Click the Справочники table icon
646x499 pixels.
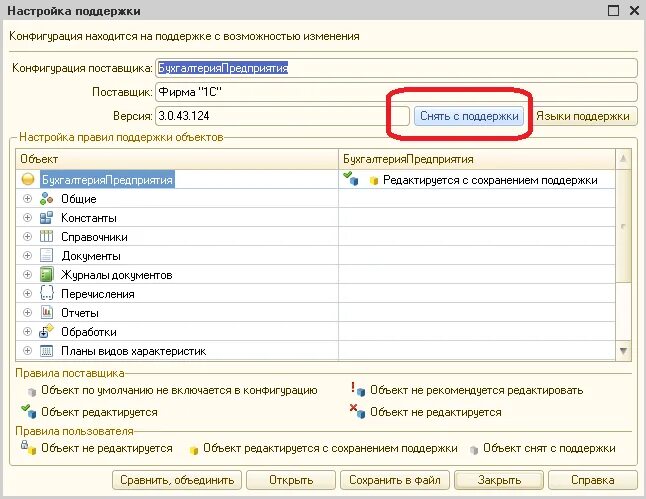47,237
